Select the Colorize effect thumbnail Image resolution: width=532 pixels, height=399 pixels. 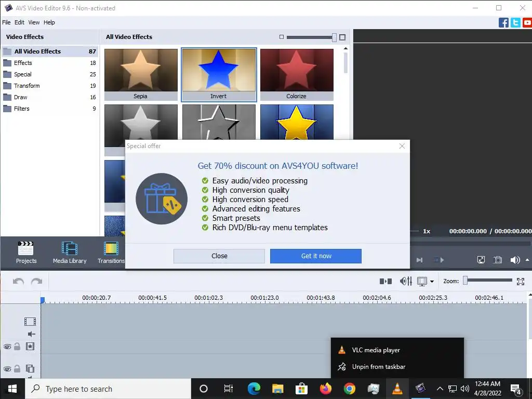coord(297,75)
